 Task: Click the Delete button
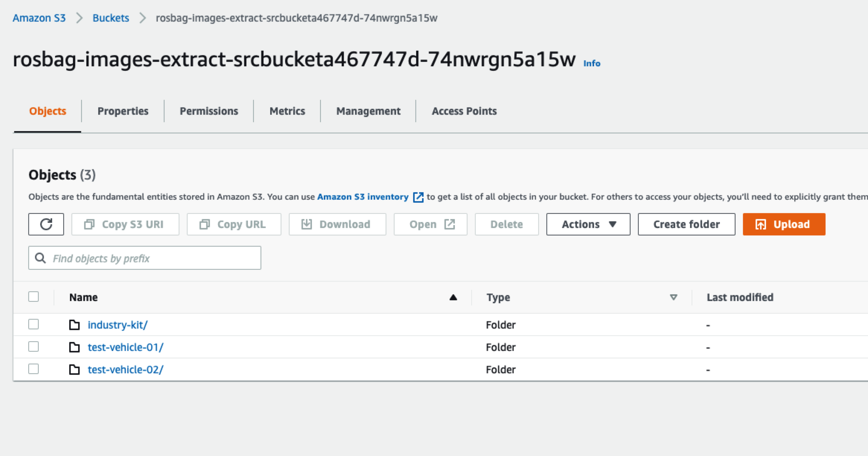click(507, 224)
